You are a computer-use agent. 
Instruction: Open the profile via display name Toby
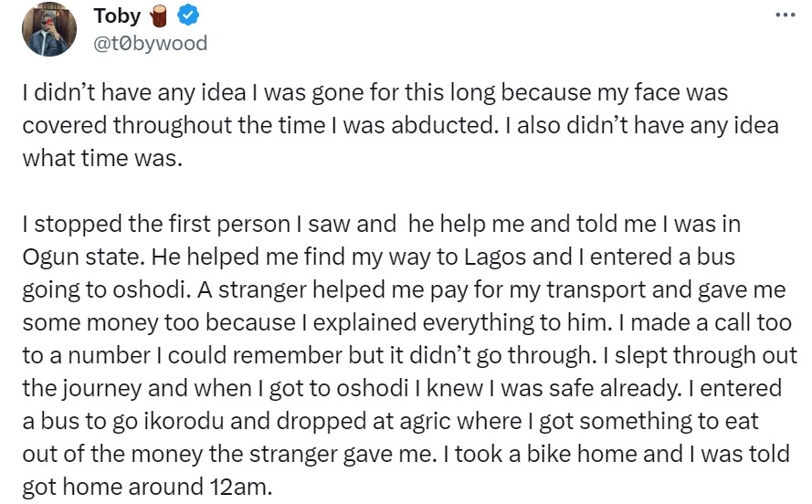(118, 16)
